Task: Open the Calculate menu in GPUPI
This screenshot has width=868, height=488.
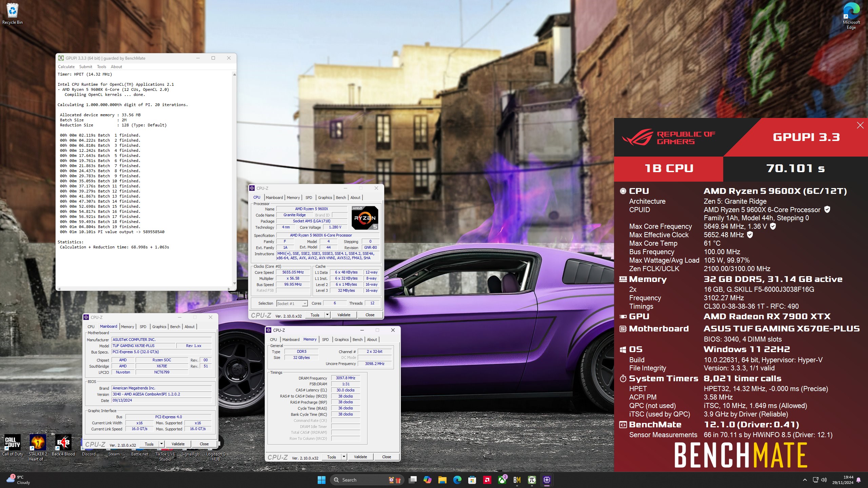Action: point(66,67)
